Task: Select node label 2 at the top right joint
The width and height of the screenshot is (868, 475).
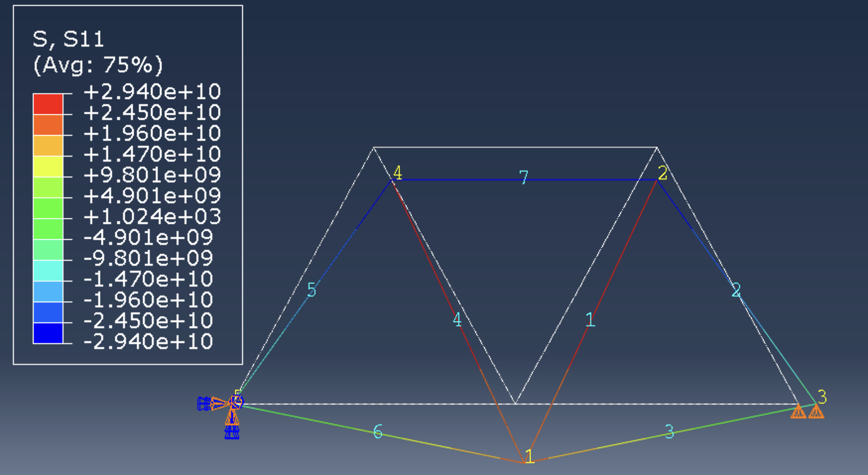Action: pos(663,173)
